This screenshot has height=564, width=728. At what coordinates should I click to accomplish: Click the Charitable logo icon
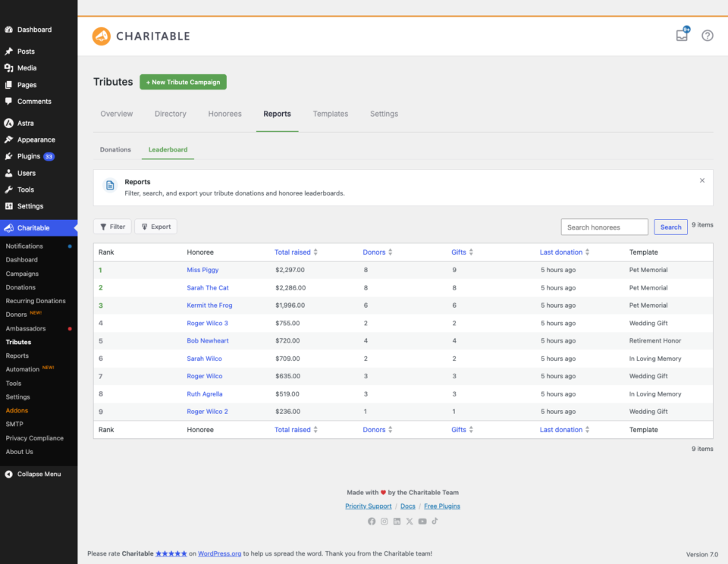[x=101, y=36]
